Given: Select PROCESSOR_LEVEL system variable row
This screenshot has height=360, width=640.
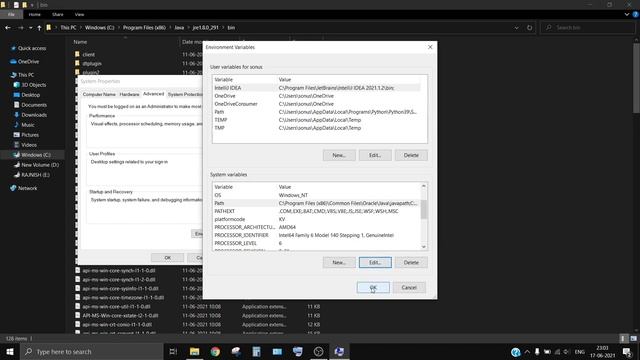Looking at the screenshot, I should point(317,243).
